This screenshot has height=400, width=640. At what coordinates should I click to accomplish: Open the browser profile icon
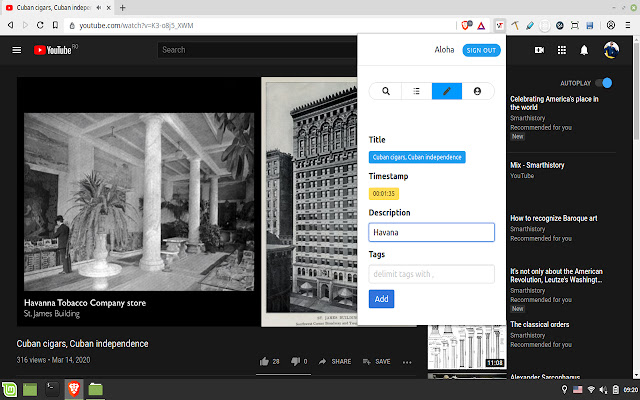point(611,25)
